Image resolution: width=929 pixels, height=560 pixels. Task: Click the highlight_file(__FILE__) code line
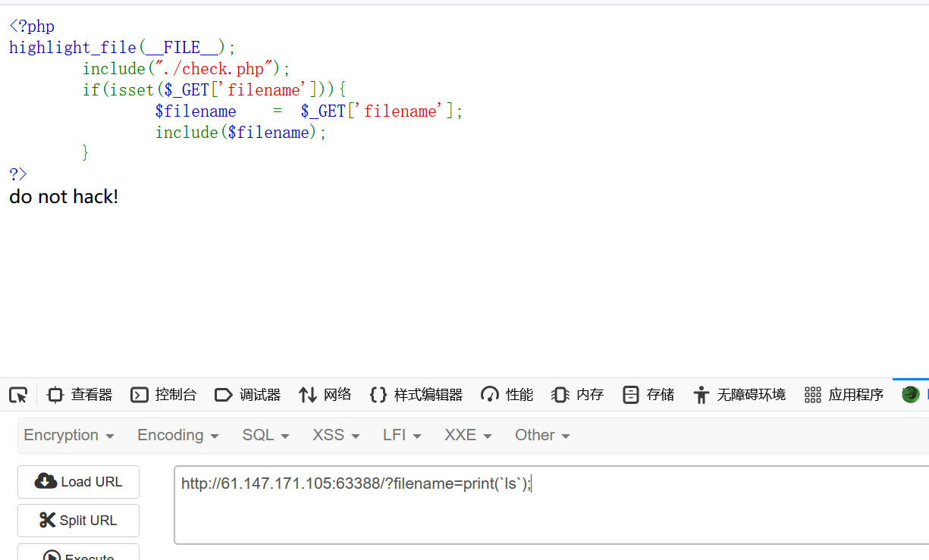(123, 48)
